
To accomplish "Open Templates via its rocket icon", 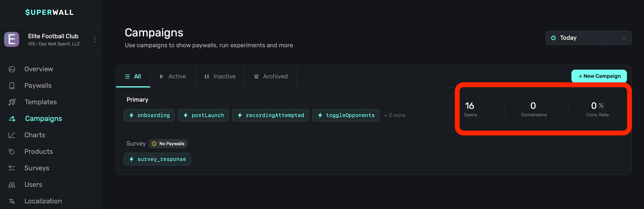I will click(x=12, y=102).
